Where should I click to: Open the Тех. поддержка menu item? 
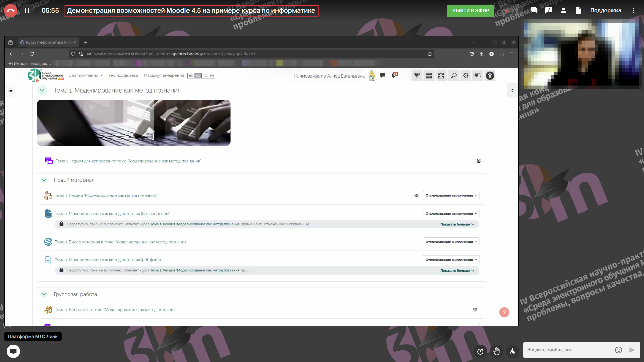tap(123, 75)
